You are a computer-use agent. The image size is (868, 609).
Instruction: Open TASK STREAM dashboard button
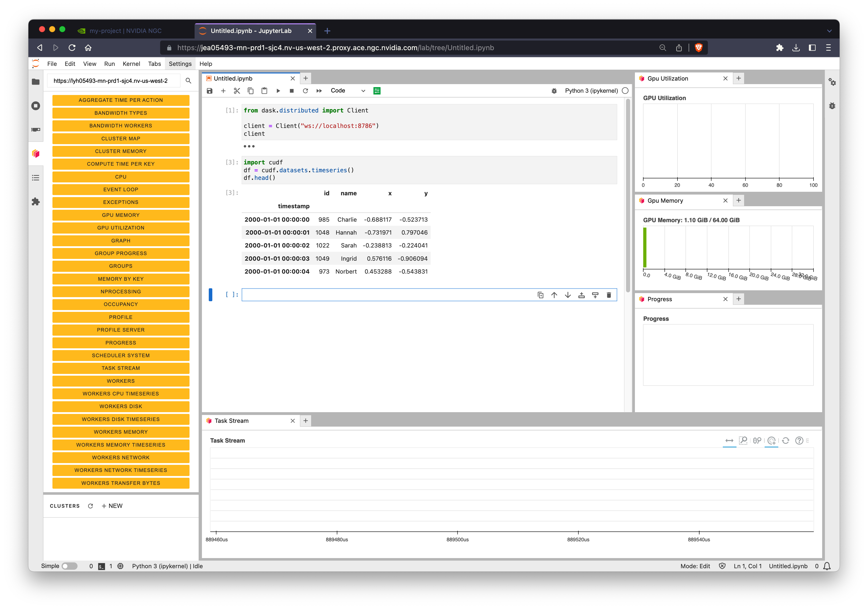[121, 368]
